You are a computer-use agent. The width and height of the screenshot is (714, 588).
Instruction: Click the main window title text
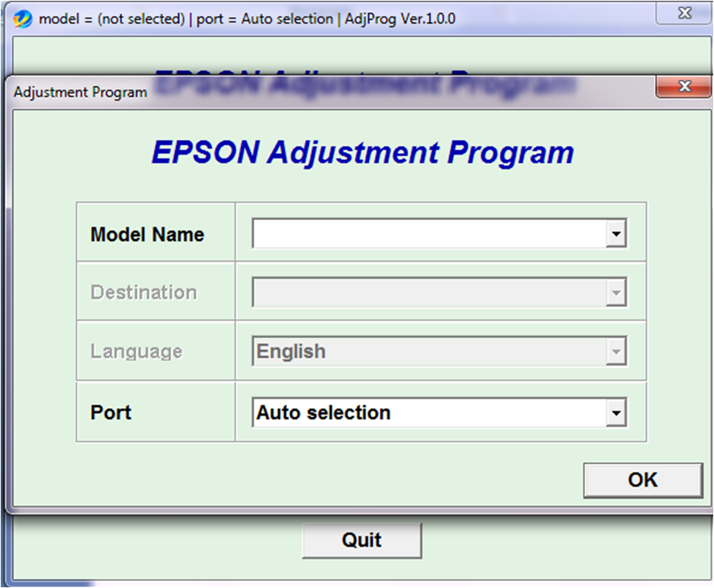[x=247, y=19]
